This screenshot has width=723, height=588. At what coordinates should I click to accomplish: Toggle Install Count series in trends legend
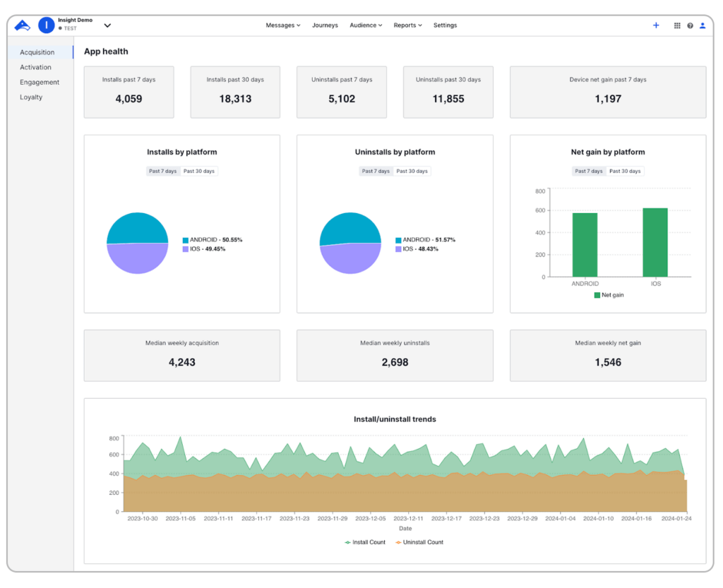365,542
